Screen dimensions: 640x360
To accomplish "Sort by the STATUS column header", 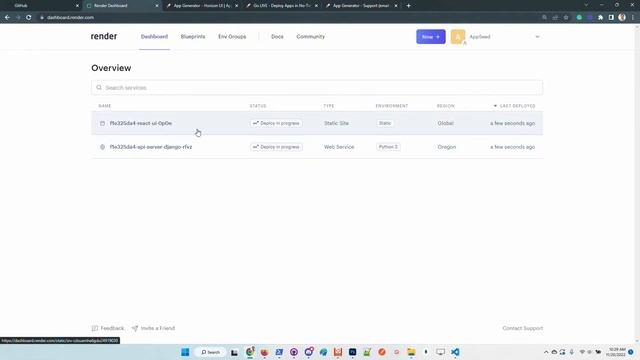I will pos(258,106).
